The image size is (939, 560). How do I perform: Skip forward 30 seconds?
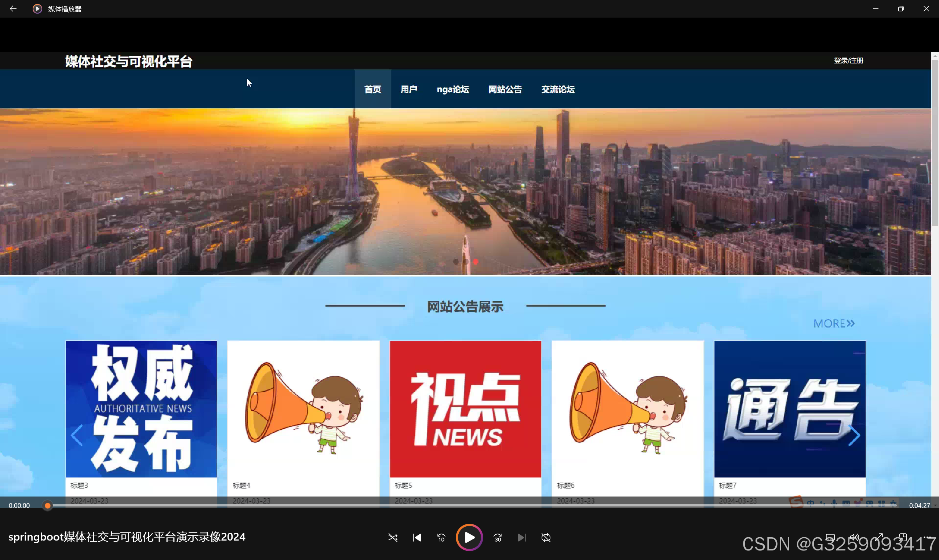coord(498,537)
